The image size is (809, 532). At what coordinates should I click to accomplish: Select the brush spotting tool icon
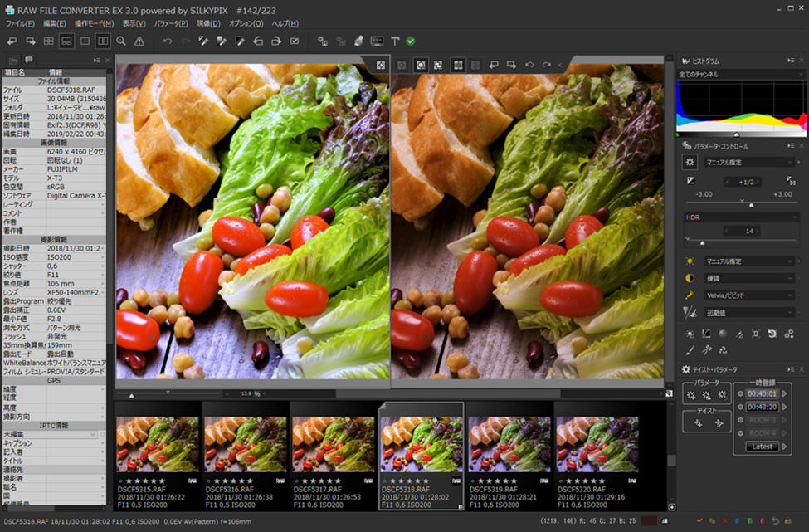pyautogui.click(x=690, y=350)
